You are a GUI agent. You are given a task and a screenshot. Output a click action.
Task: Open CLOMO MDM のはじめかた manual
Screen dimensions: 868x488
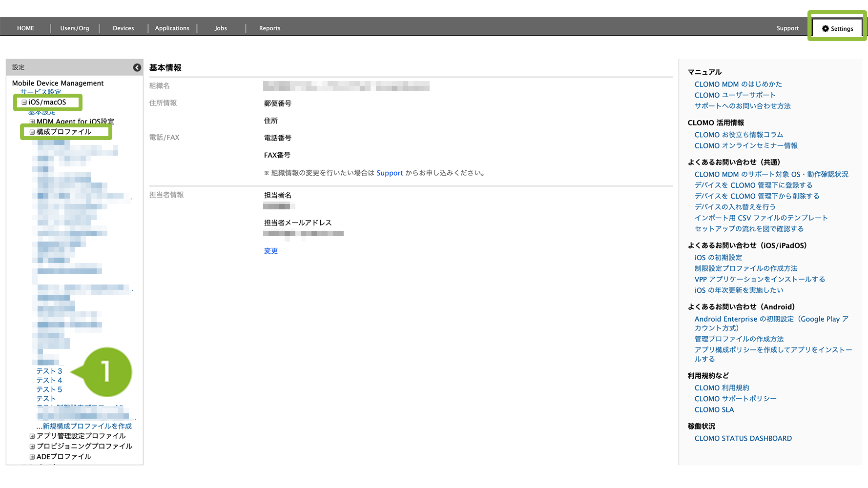(738, 84)
